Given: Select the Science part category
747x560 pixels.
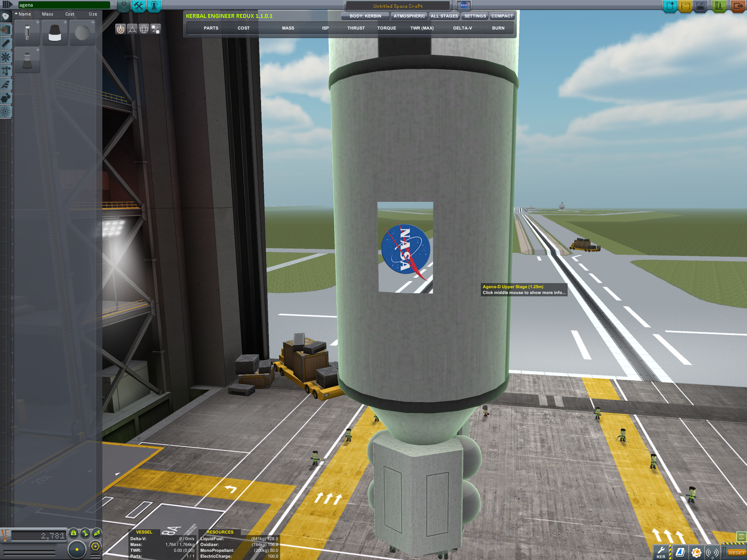Looking at the screenshot, I should (x=6, y=112).
